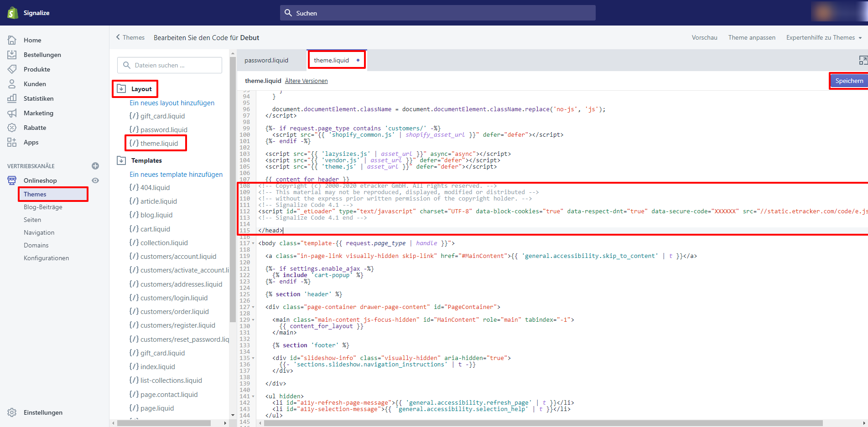This screenshot has height=427, width=868.
Task: Click Vorschau to preview theme
Action: click(704, 37)
